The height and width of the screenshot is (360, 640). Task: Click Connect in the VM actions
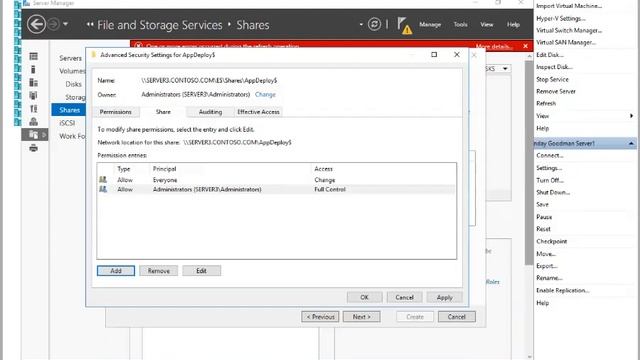tap(549, 156)
